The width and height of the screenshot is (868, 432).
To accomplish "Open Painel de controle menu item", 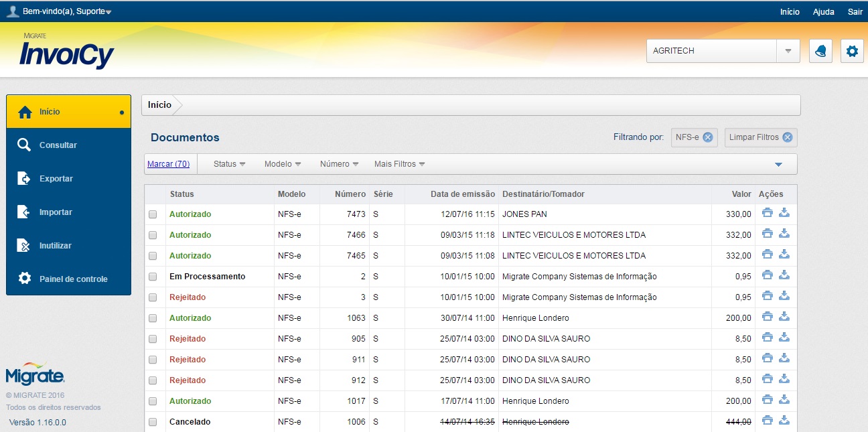I will pyautogui.click(x=73, y=279).
